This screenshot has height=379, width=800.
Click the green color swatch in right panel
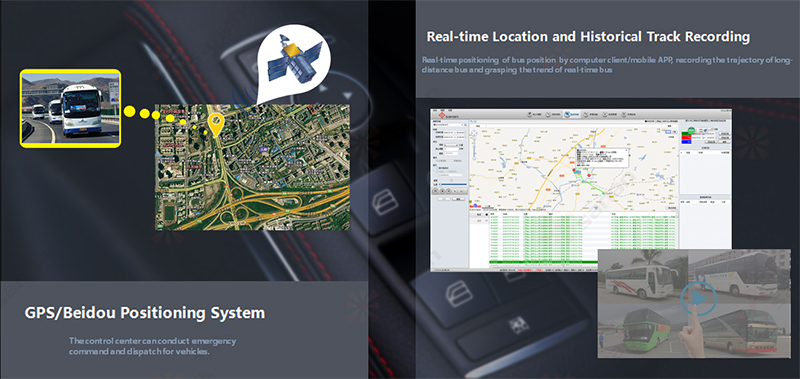coord(686,134)
